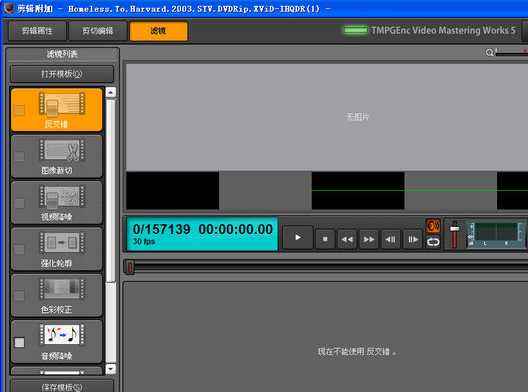Enable the color correction filter checkbox

(x=20, y=296)
